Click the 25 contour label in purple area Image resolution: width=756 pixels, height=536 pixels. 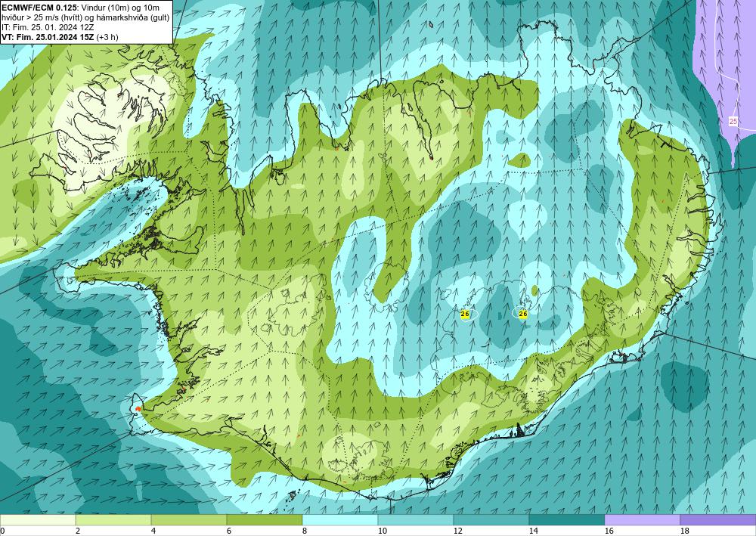733,122
